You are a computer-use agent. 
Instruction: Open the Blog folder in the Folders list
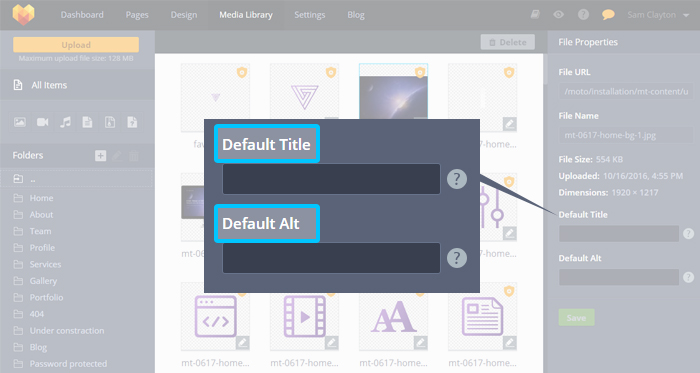(38, 347)
